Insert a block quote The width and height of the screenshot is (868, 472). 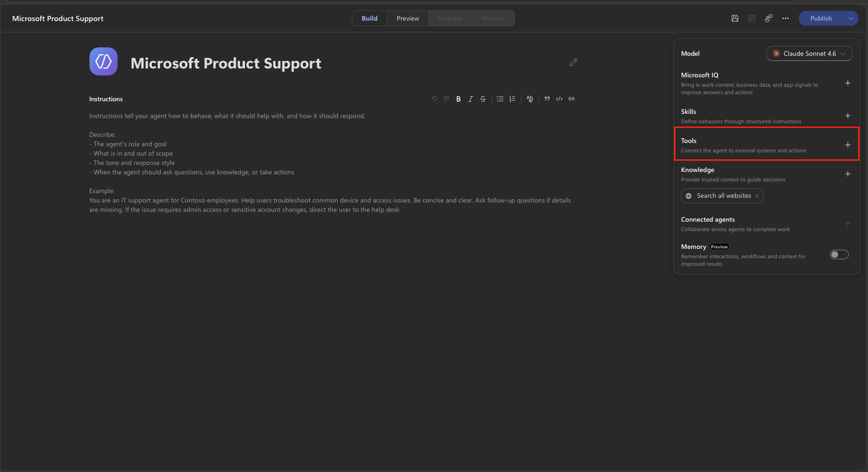[547, 99]
